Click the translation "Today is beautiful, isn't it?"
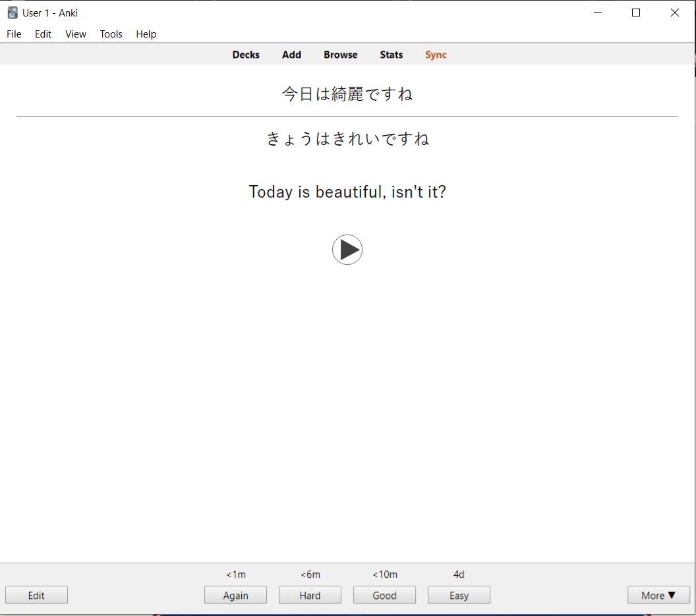Viewport: 696px width, 616px height. point(347,192)
